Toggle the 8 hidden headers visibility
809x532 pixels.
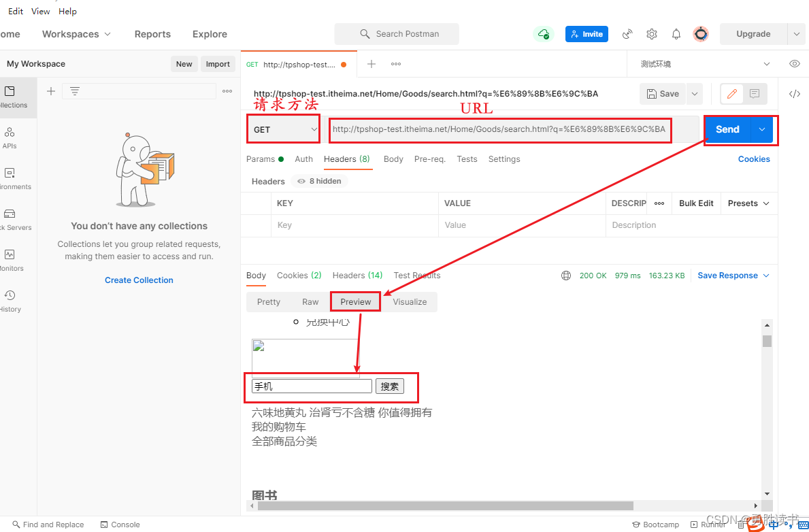(319, 181)
